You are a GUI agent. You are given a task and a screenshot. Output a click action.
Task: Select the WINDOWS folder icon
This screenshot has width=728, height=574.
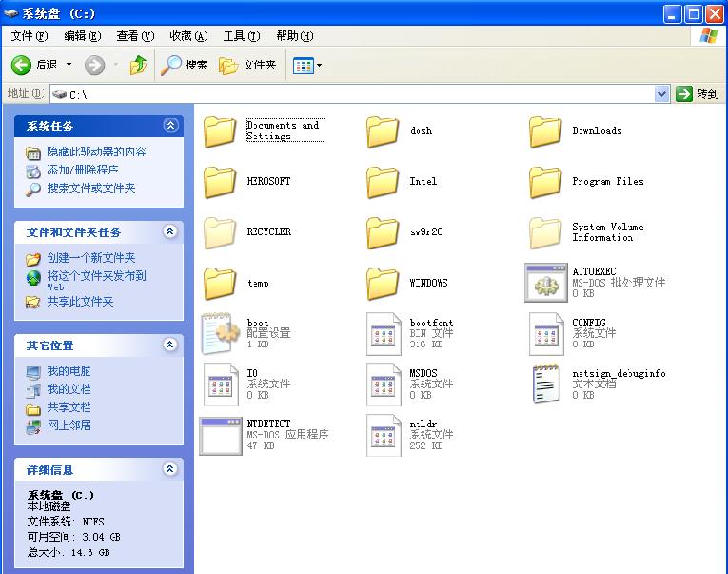coord(383,284)
